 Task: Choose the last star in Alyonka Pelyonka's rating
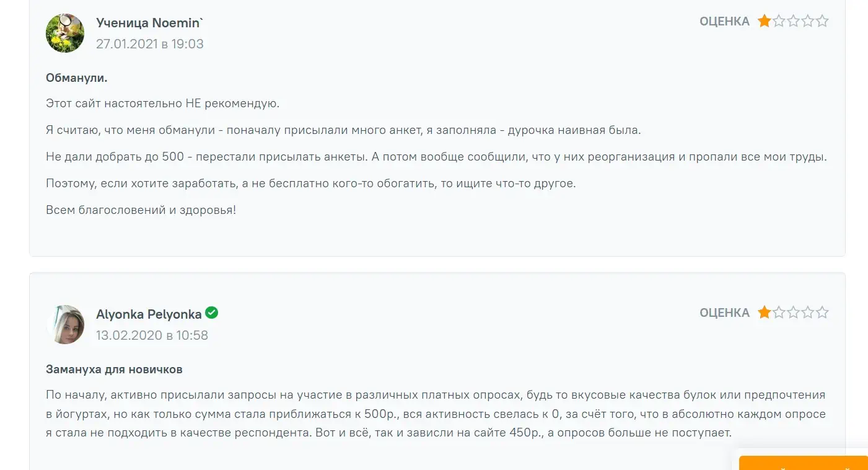pyautogui.click(x=822, y=312)
